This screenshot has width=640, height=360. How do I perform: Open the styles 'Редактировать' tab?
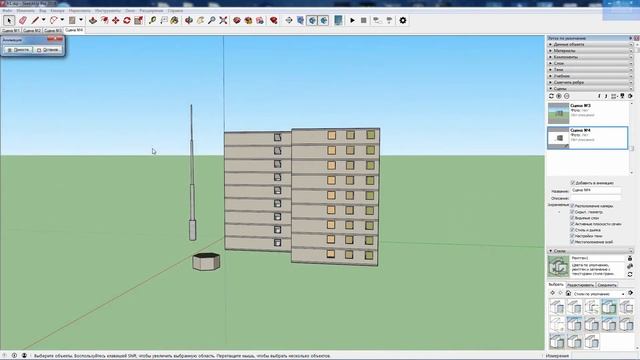coord(580,285)
